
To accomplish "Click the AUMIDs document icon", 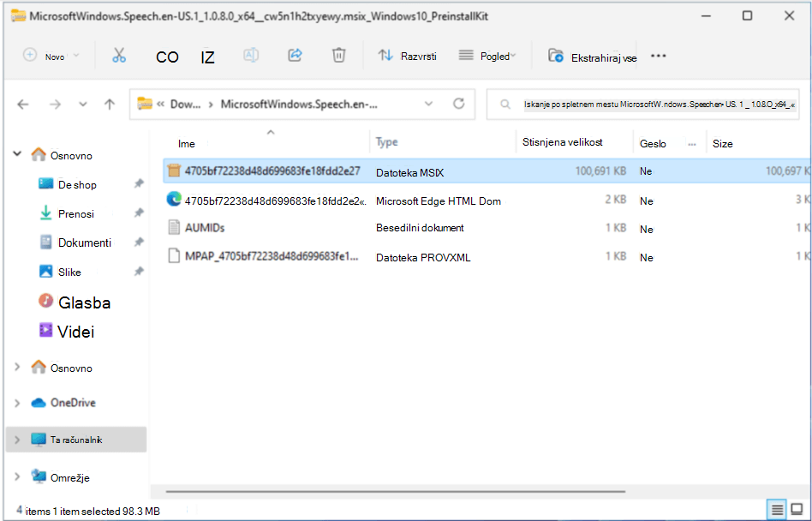I will click(x=174, y=227).
